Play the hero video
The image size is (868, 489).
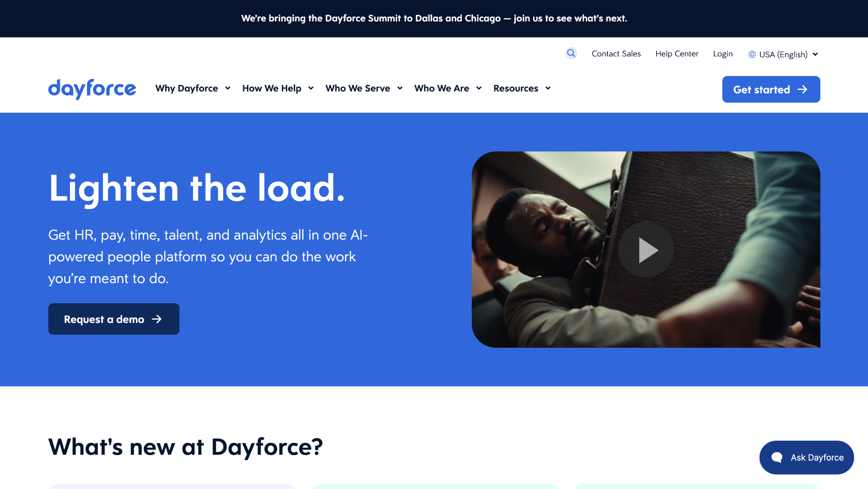pos(646,250)
